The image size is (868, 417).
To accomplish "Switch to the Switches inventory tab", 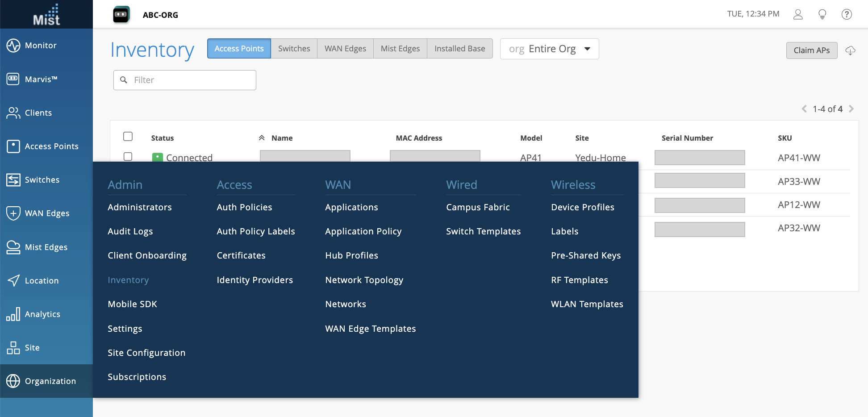I will (294, 49).
